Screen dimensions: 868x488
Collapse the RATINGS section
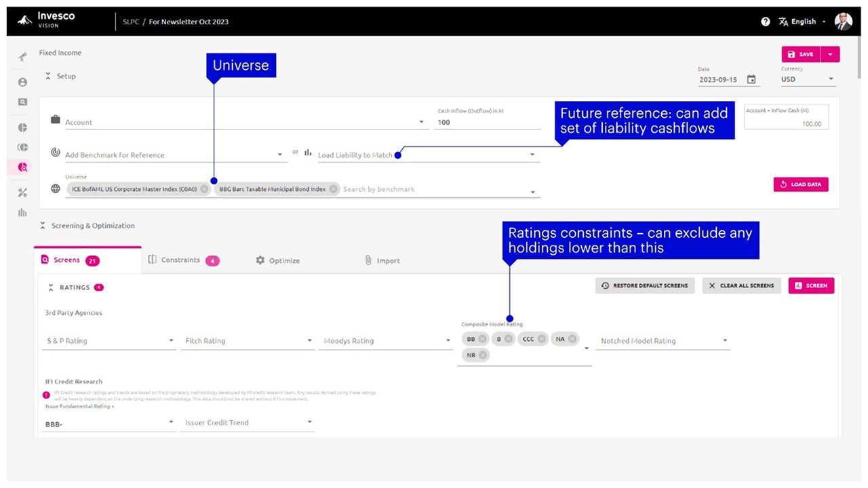[x=51, y=287]
